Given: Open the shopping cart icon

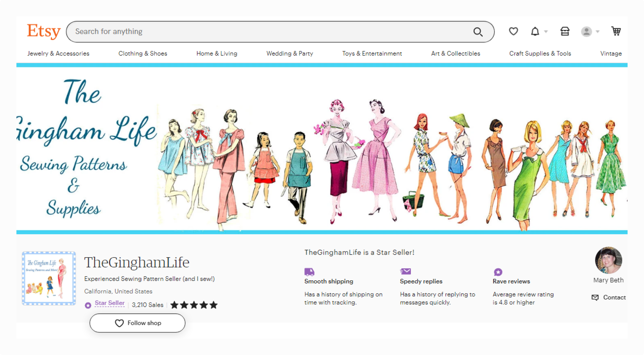Looking at the screenshot, I should pyautogui.click(x=616, y=31).
